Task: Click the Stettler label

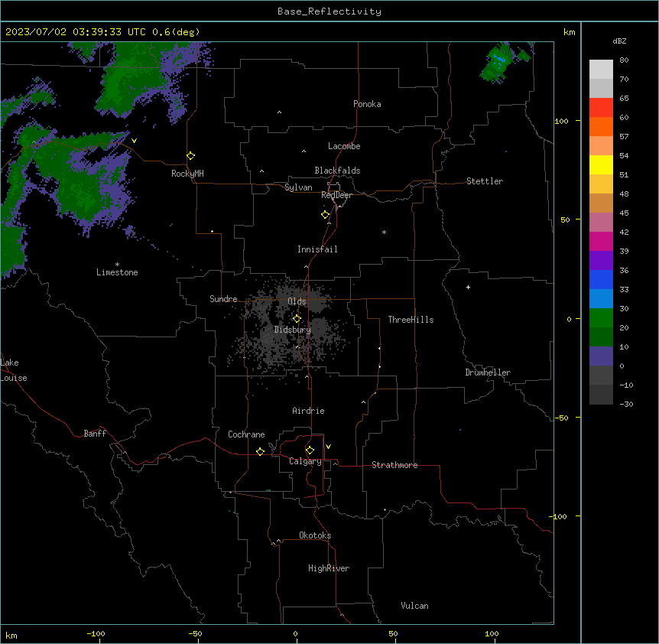Action: pyautogui.click(x=484, y=181)
